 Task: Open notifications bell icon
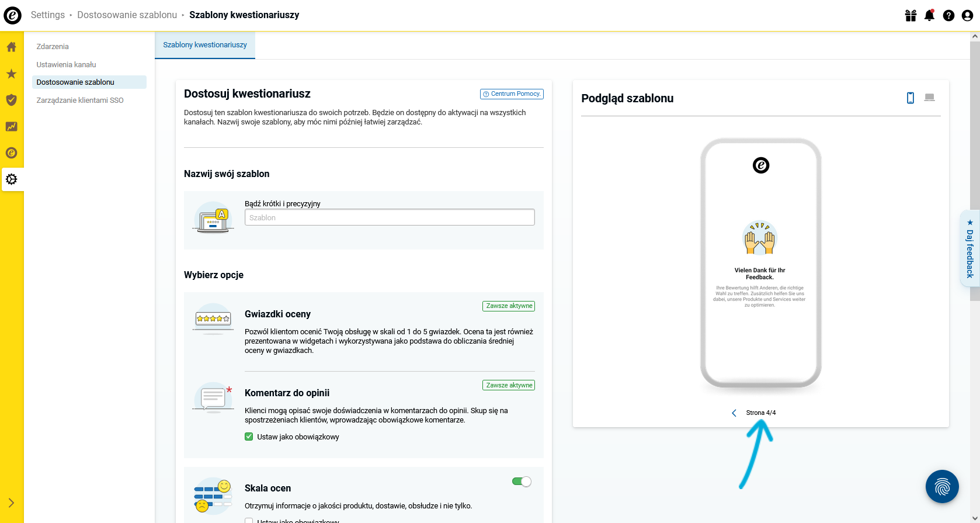[929, 15]
